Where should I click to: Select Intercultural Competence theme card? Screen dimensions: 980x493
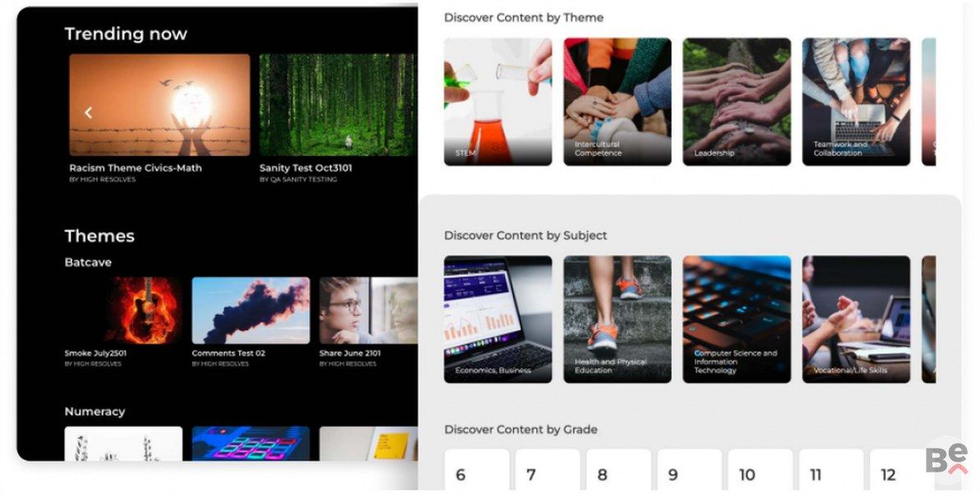point(618,102)
